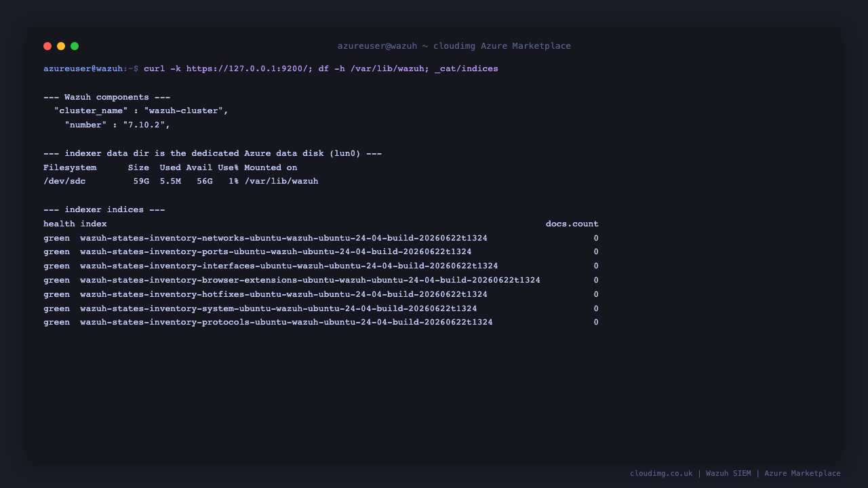Click the '56G' available value
Viewport: 868px width, 488px height.
[x=205, y=182]
